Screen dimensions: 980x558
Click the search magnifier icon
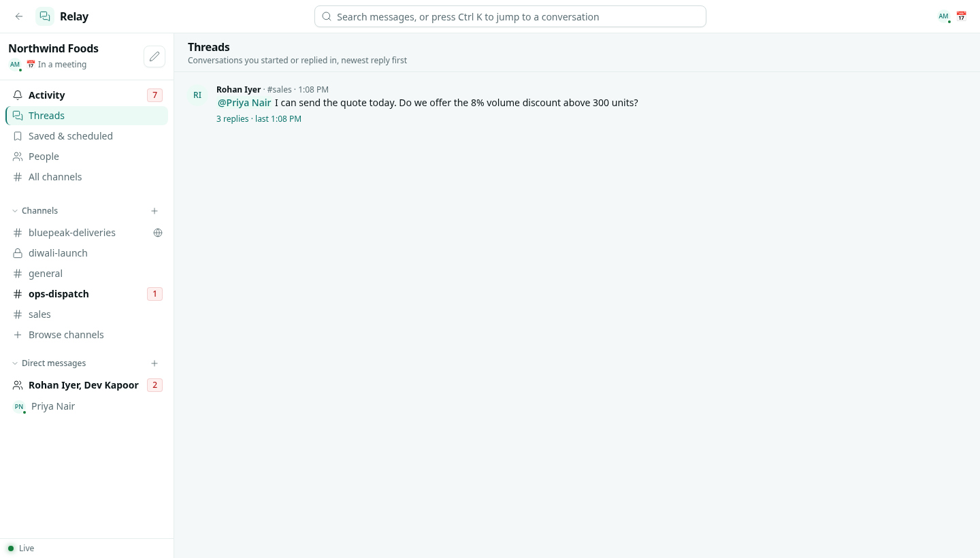[x=327, y=16]
